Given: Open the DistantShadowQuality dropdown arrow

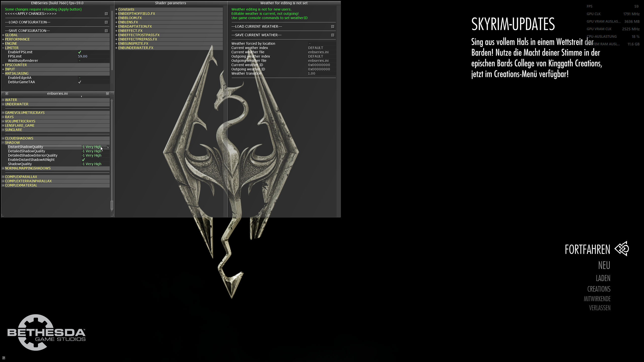Looking at the screenshot, I should [108, 147].
